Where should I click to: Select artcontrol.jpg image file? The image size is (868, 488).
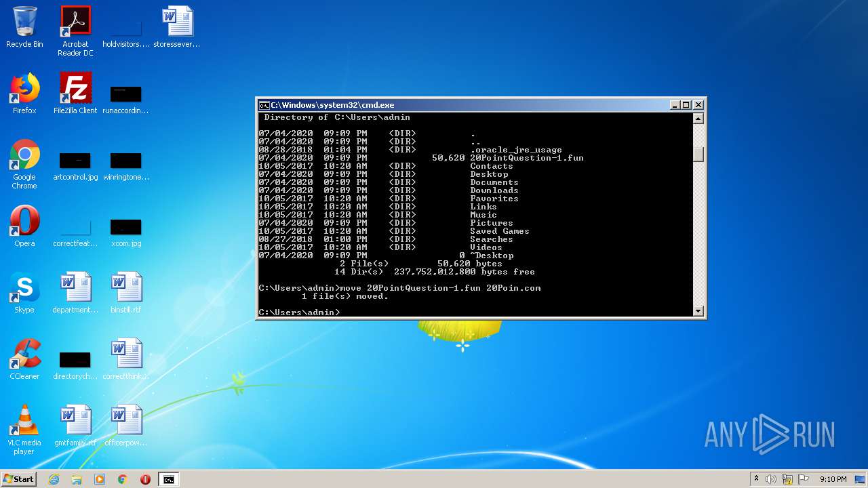pyautogui.click(x=75, y=166)
